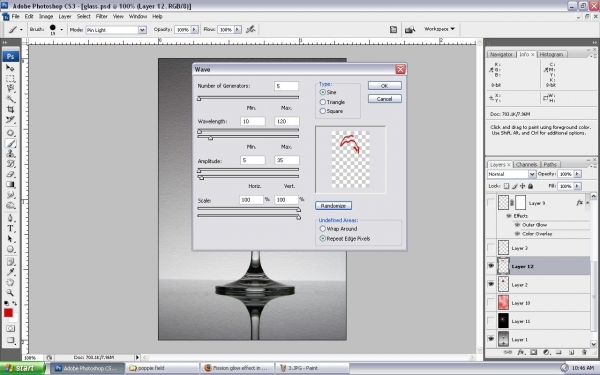Viewport: 600px width, 375px height.
Task: Toggle Quick Mask mode in toolbox
Action: pyautogui.click(x=10, y=329)
